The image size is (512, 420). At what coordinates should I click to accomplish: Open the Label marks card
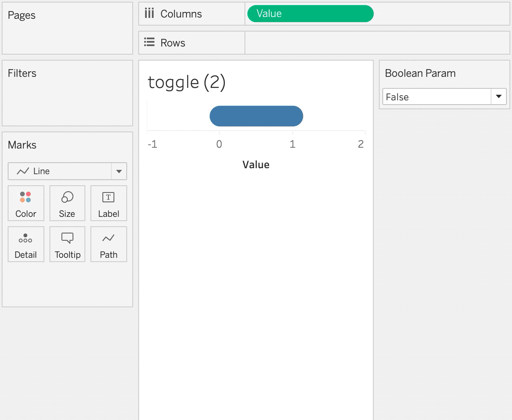109,203
